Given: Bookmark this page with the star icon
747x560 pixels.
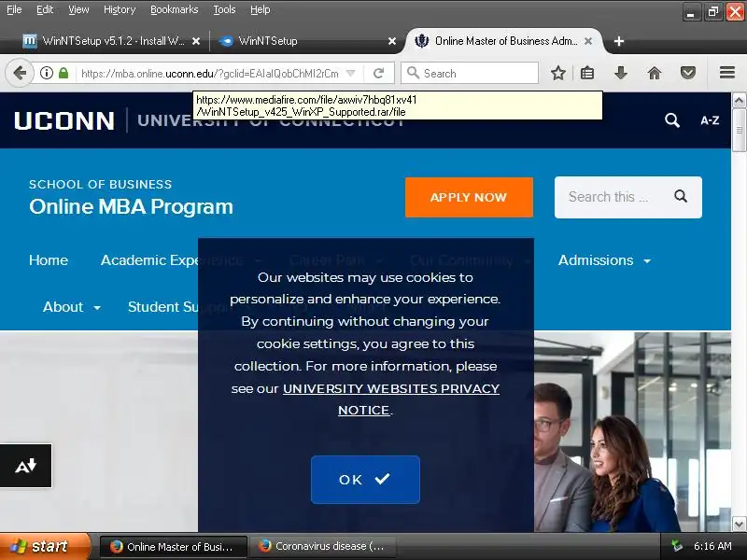Looking at the screenshot, I should click(x=557, y=73).
